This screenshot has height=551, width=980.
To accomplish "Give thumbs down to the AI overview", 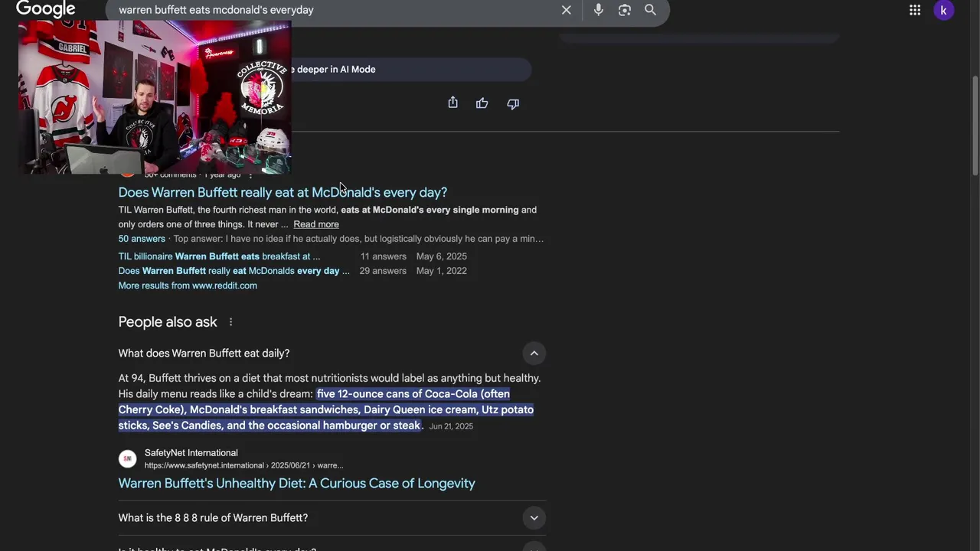I will 513,103.
